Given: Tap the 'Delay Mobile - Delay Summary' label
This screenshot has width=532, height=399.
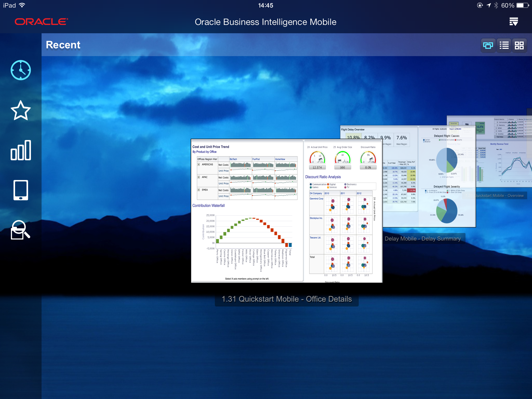Looking at the screenshot, I should click(x=423, y=239).
